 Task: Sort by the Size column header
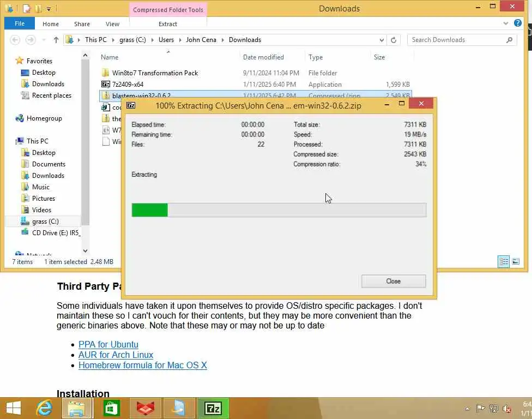coord(379,57)
